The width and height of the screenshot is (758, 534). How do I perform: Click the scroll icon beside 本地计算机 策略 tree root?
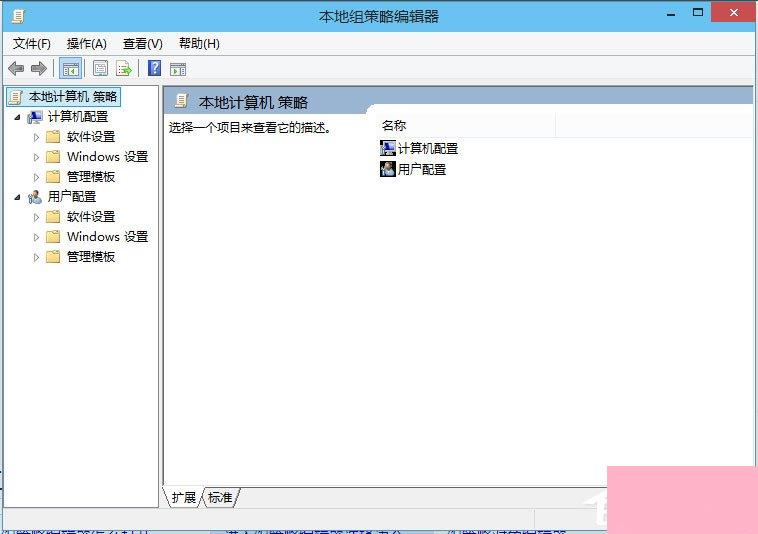coord(16,97)
